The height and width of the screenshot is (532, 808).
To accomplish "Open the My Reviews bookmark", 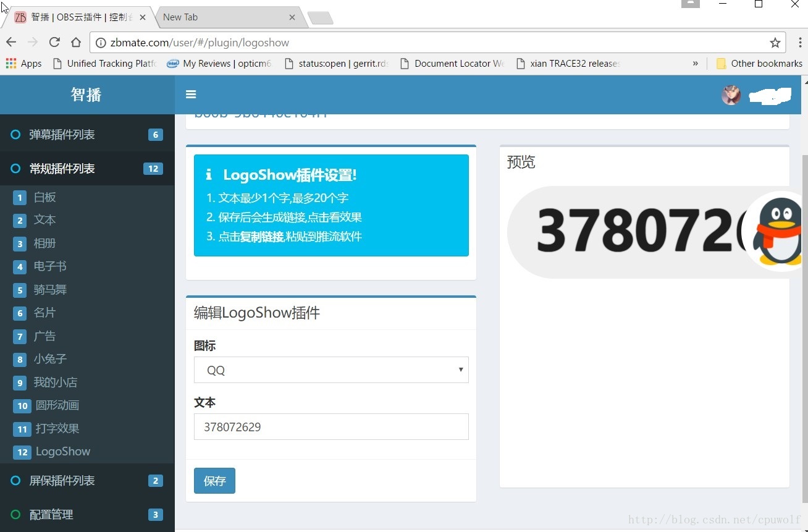I will click(220, 63).
